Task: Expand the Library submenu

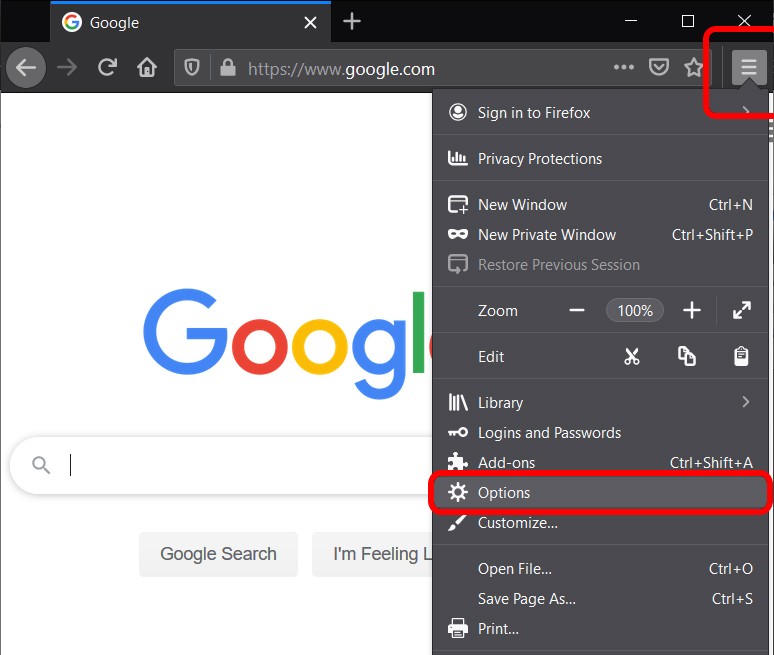Action: click(x=600, y=402)
